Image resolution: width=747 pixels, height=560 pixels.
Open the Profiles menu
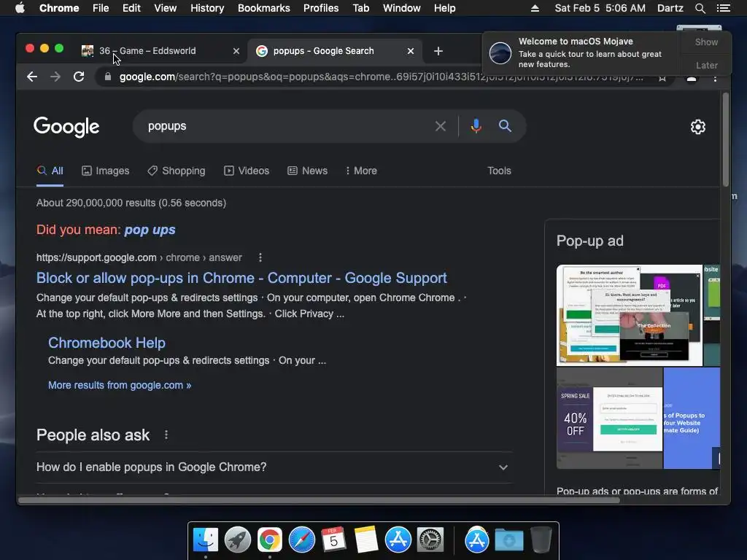click(321, 8)
